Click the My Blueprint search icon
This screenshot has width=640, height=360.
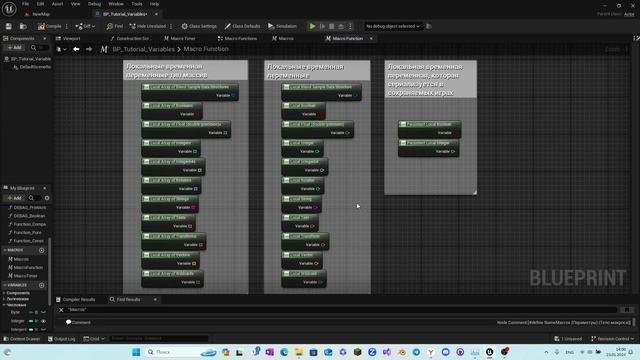pos(31,198)
